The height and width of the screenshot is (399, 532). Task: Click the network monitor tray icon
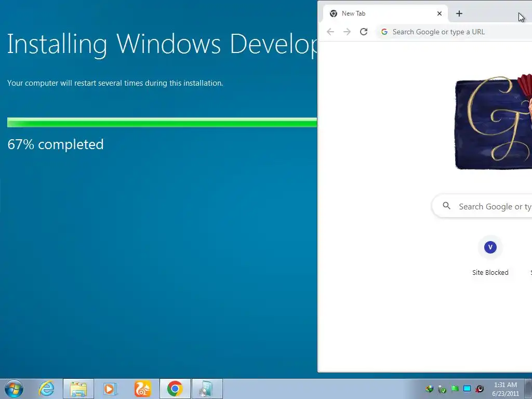[x=467, y=389]
